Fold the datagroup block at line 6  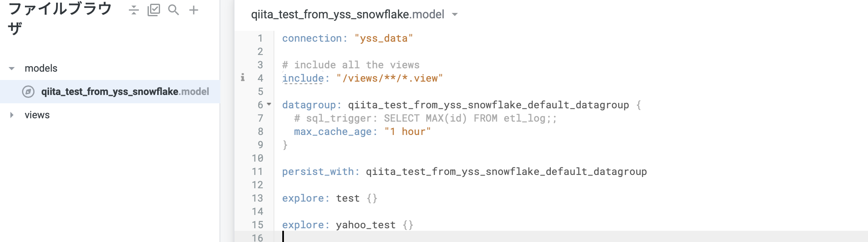269,105
